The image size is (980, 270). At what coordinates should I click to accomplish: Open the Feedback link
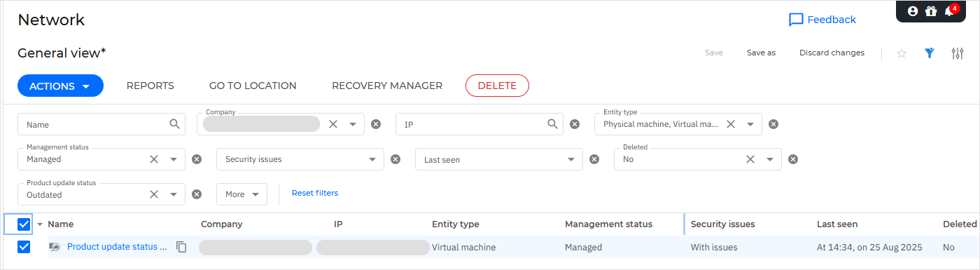point(832,20)
